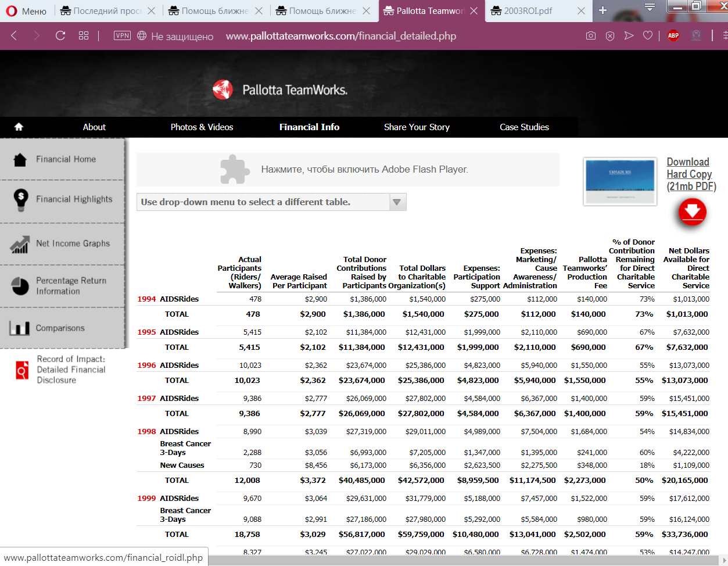Click the Net Income Graphs chart icon
This screenshot has width=728, height=566.
tap(20, 244)
